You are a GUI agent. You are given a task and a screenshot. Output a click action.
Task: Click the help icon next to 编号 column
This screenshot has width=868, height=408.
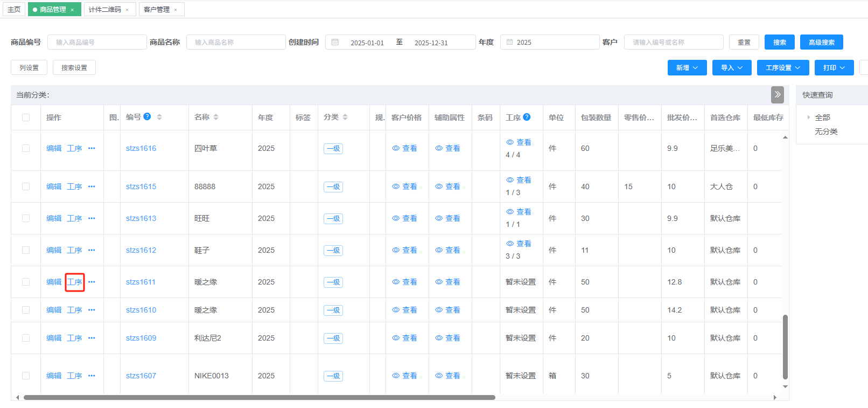point(147,117)
